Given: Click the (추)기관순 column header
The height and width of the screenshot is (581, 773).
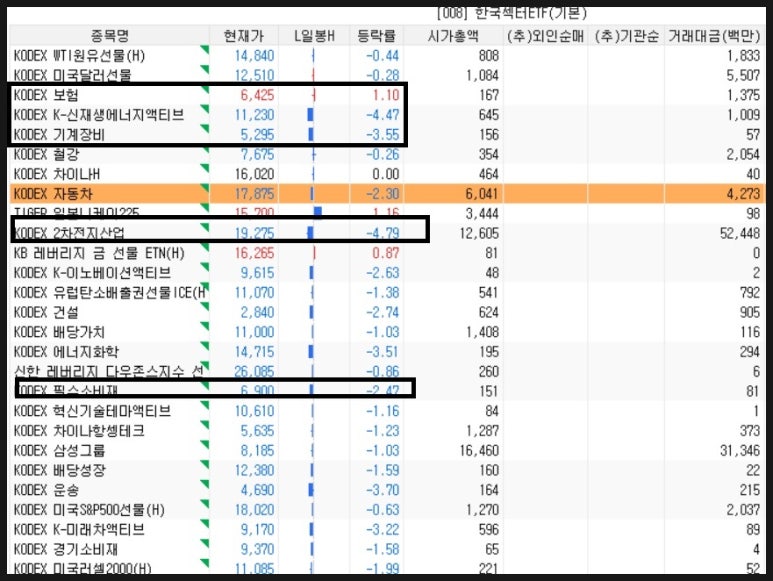Looking at the screenshot, I should tap(626, 36).
